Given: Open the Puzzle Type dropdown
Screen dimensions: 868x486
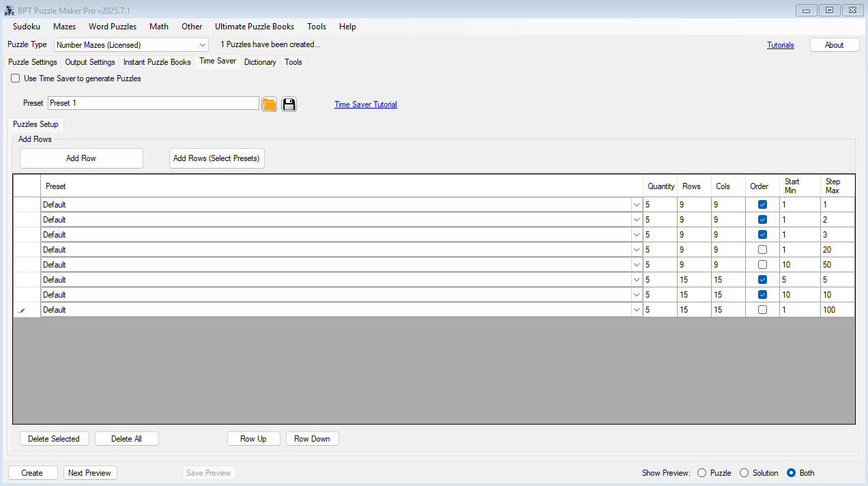Looking at the screenshot, I should point(202,45).
